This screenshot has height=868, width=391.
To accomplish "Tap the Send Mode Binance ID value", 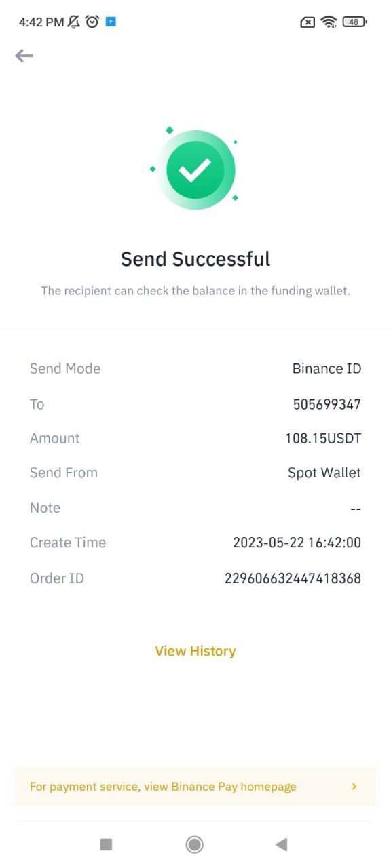I will pyautogui.click(x=327, y=369).
